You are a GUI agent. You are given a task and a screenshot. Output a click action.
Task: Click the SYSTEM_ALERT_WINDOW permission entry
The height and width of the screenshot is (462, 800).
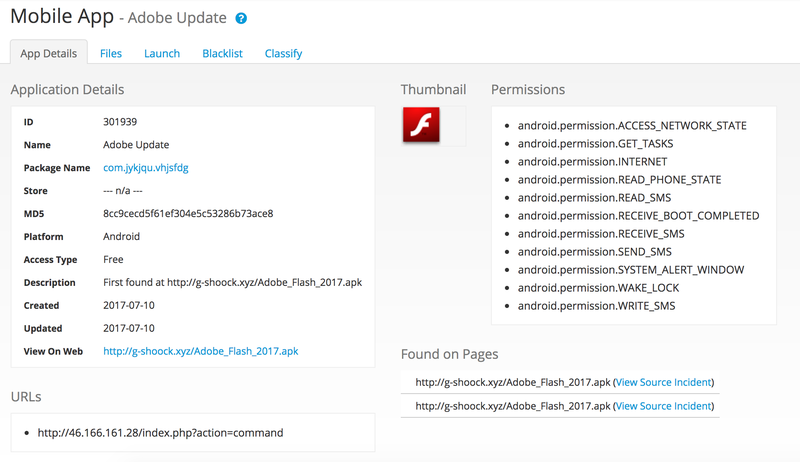point(631,269)
